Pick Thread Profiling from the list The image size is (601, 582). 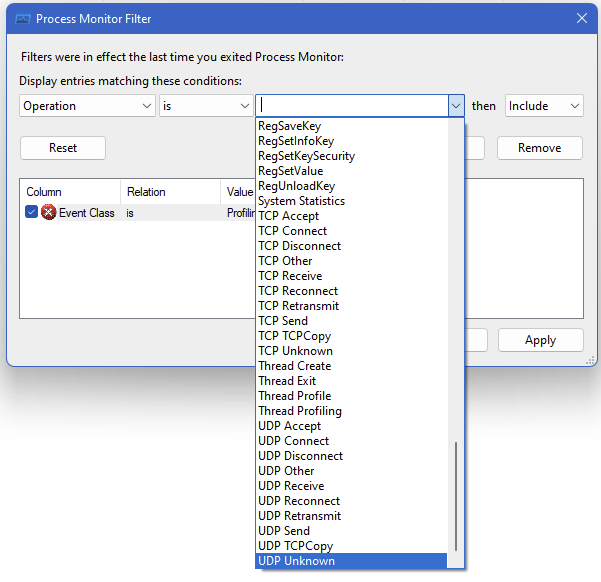[351, 410]
